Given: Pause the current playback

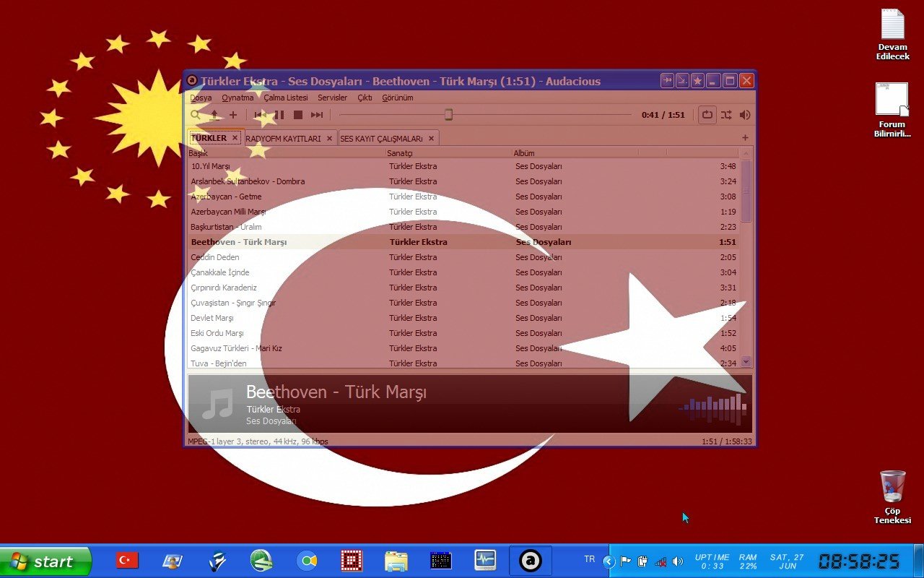Looking at the screenshot, I should tap(279, 115).
